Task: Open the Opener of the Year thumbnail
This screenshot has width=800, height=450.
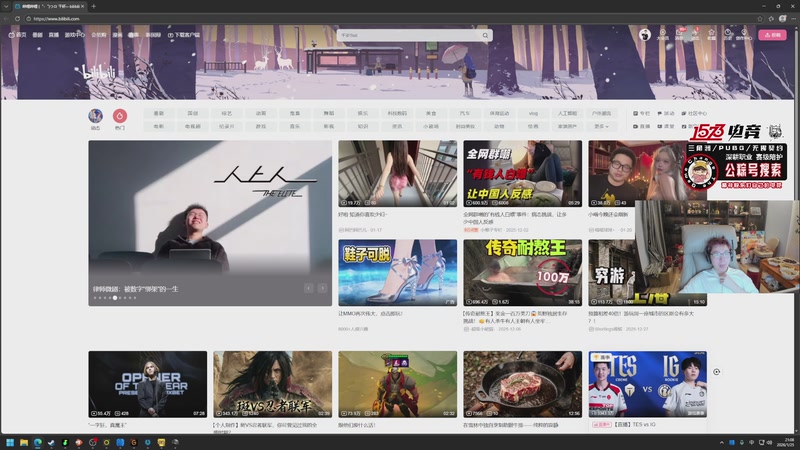Action: coord(147,384)
